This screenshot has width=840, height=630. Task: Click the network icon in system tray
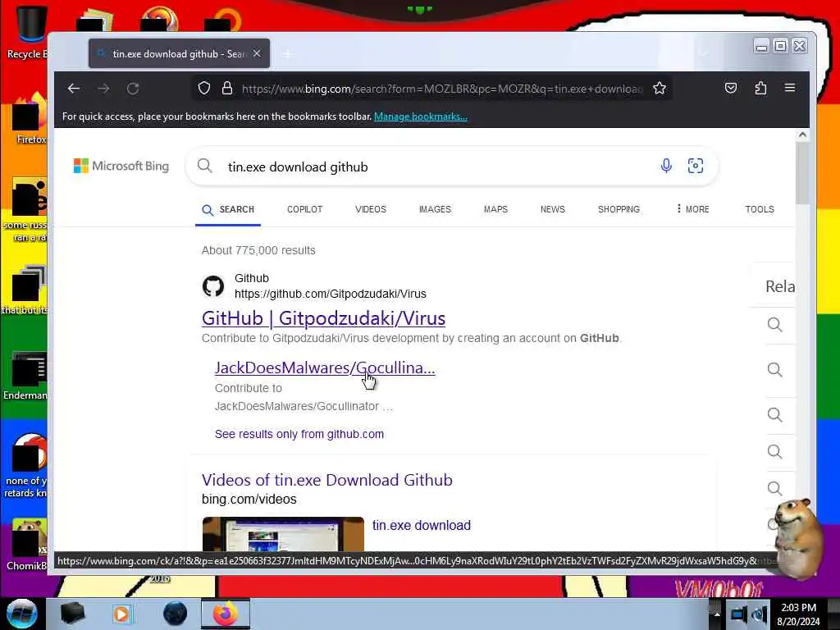[738, 614]
